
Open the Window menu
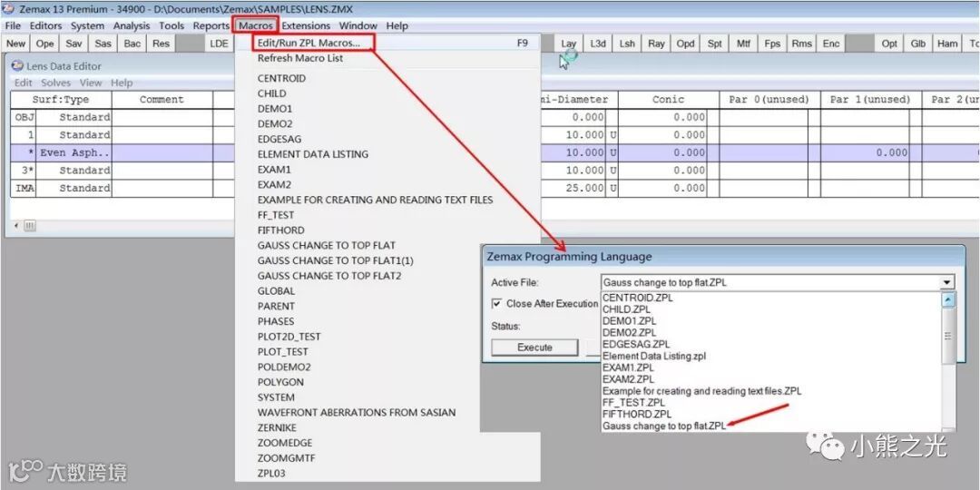tap(358, 25)
